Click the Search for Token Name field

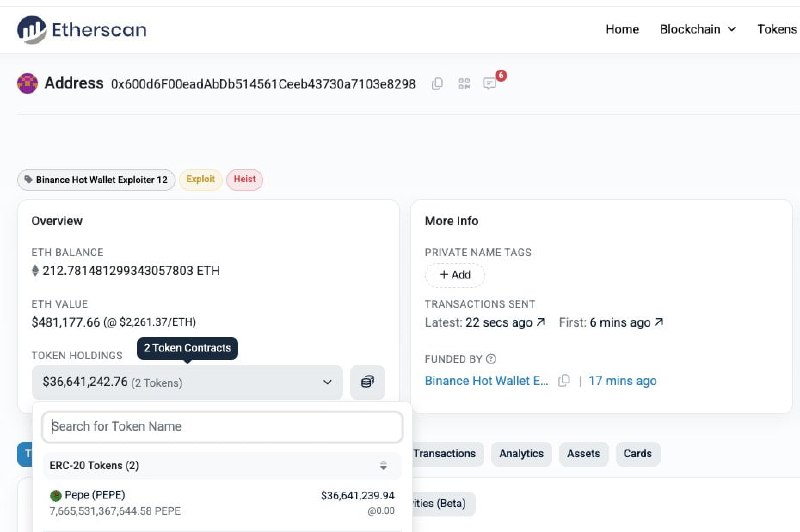pyautogui.click(x=222, y=427)
